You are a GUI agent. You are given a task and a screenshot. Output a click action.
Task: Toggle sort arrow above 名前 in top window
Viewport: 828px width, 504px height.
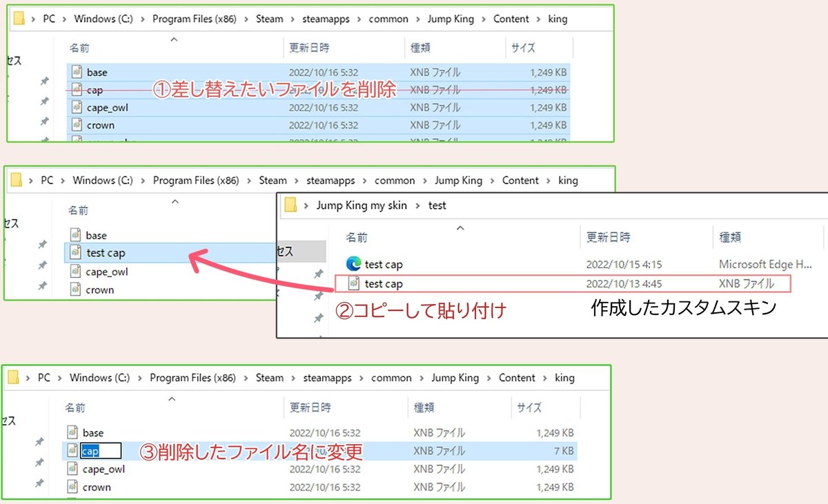(x=174, y=39)
